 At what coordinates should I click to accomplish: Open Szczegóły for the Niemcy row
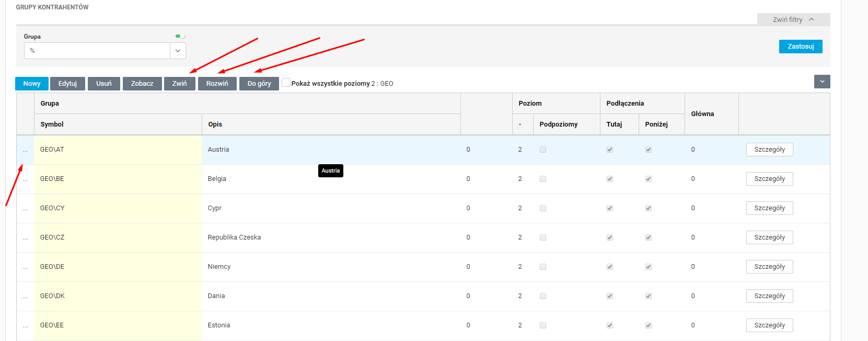[769, 267]
